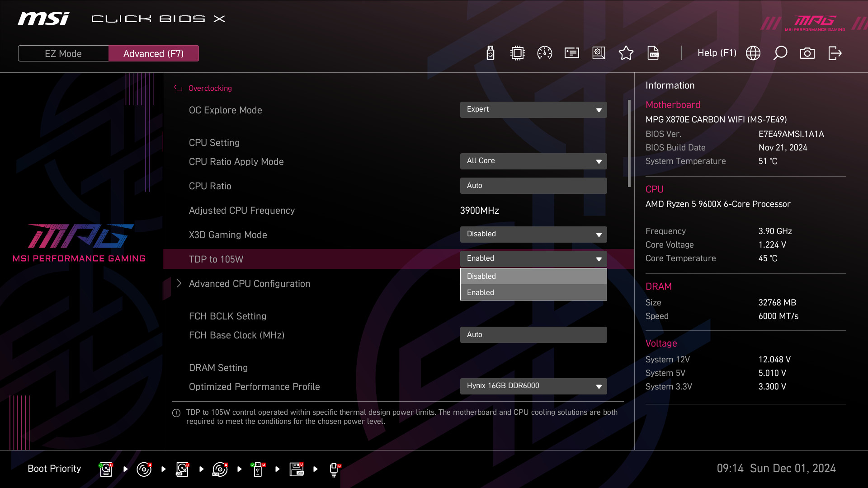Image resolution: width=868 pixels, height=488 pixels.
Task: Select the Optimized Performance Profile label
Action: (254, 387)
